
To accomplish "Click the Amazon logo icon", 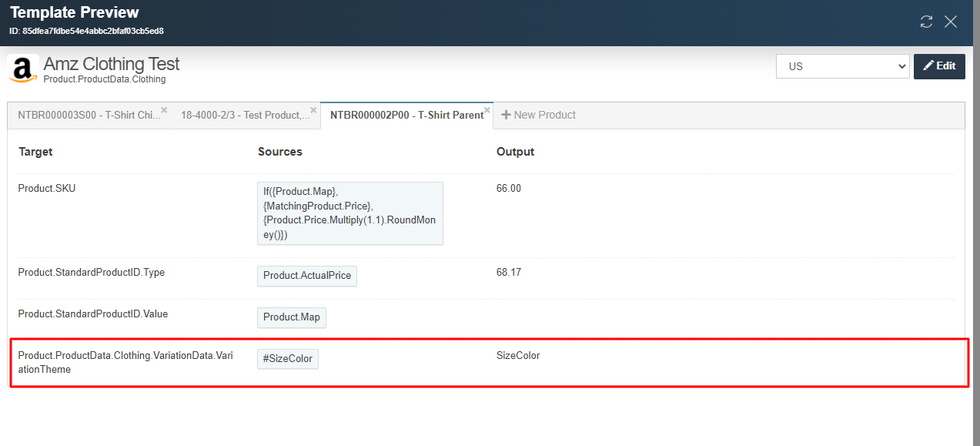I will 23,68.
